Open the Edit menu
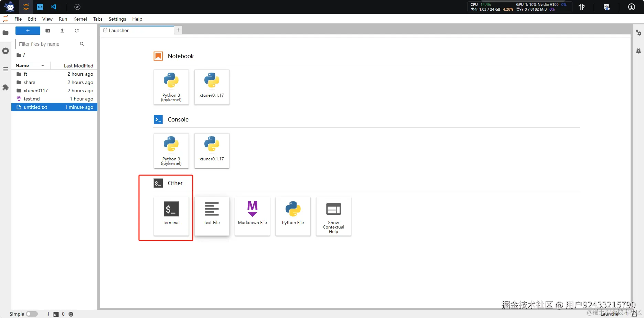 (32, 19)
